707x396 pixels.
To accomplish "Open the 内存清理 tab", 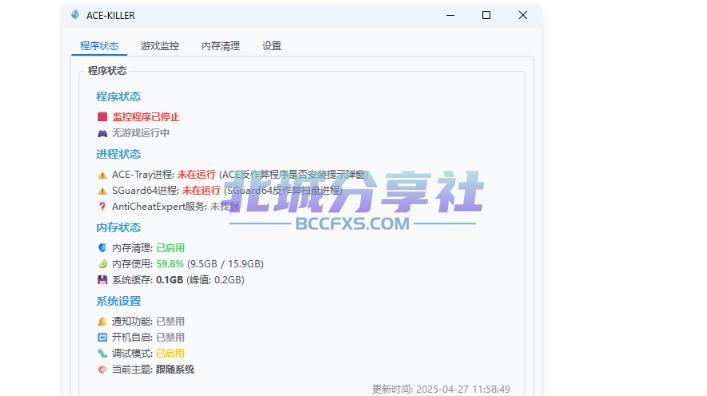I will tap(220, 46).
